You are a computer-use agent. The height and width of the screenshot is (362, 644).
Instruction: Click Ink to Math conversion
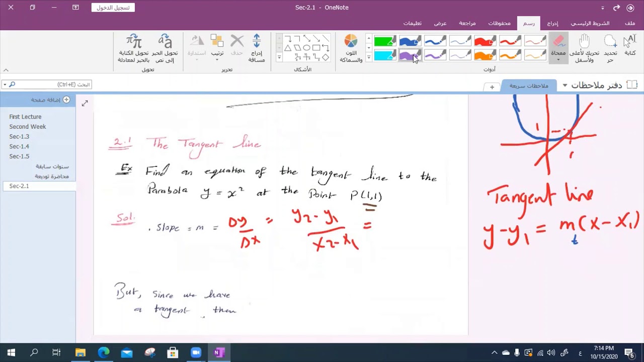point(133,49)
